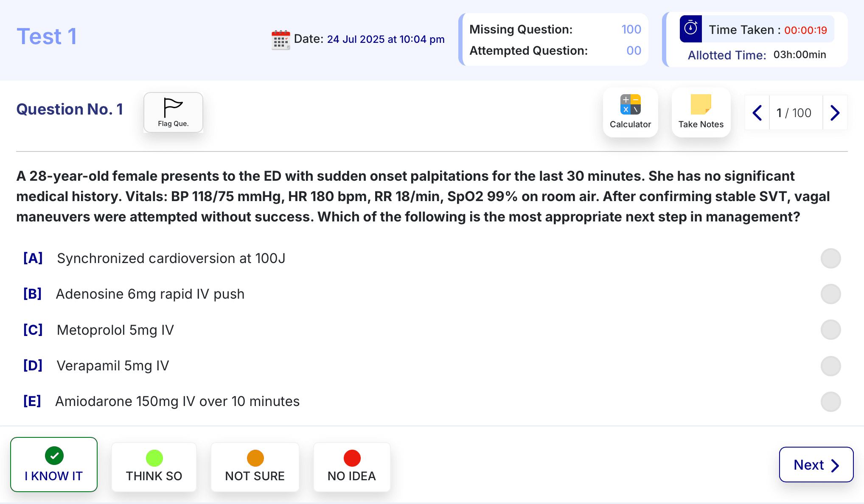The image size is (864, 504).
Task: Open the Take Notes sticky note
Action: [701, 112]
